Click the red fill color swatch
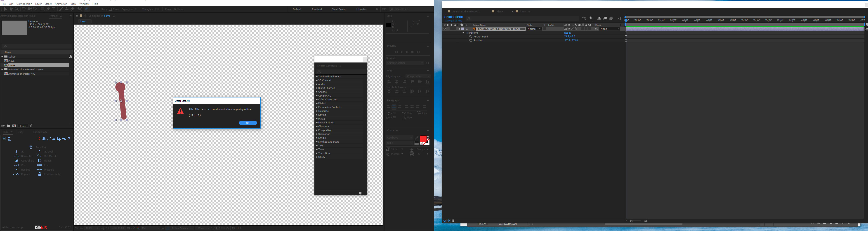The image size is (868, 231). pos(423,139)
